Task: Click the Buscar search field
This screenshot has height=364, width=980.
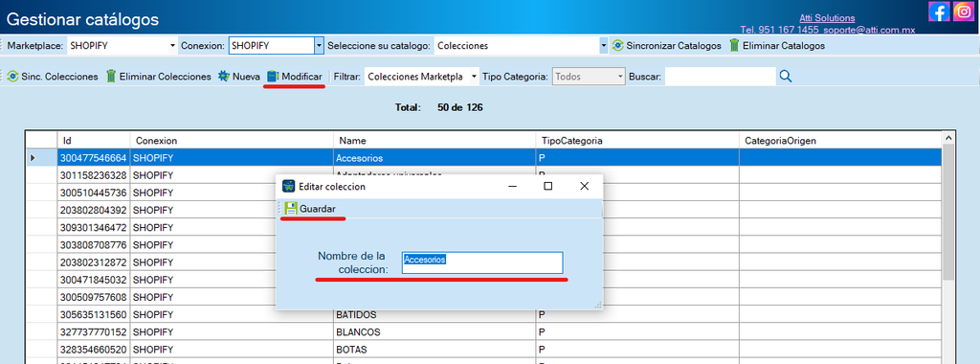Action: 720,77
